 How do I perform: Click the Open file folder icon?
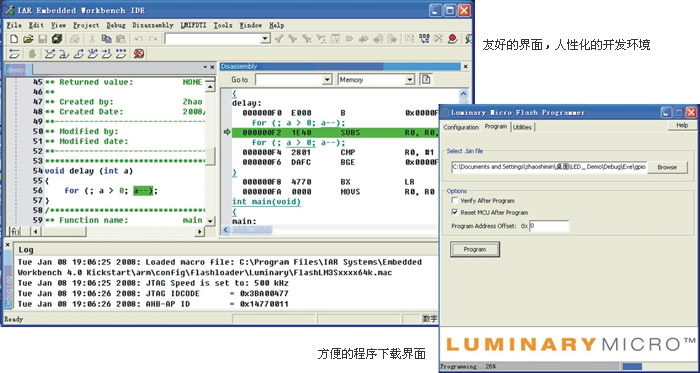[28, 39]
